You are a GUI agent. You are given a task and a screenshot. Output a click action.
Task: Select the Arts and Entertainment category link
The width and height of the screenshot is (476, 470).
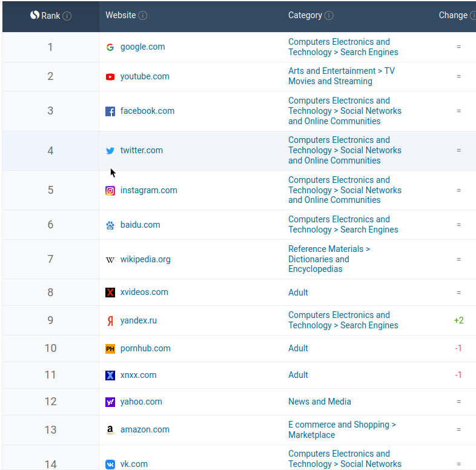pyautogui.click(x=341, y=76)
